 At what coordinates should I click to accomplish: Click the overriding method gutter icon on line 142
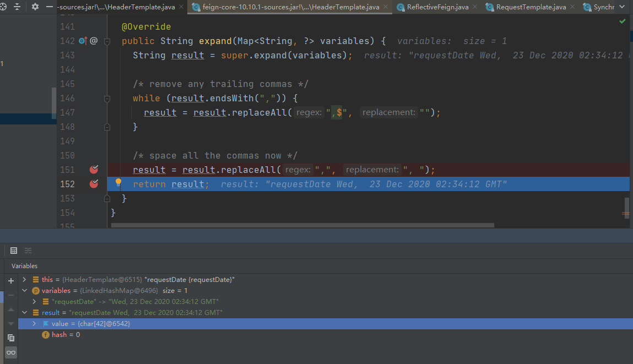tap(83, 41)
